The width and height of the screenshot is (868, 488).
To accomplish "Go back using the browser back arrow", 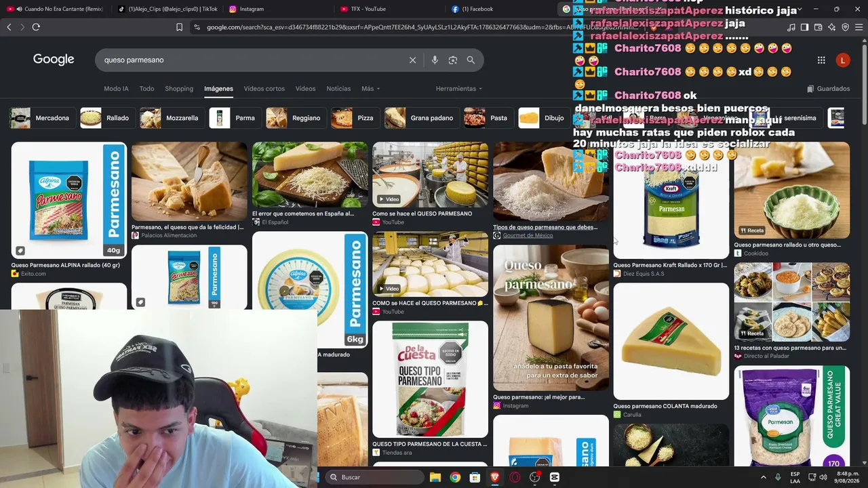I will coord(9,27).
